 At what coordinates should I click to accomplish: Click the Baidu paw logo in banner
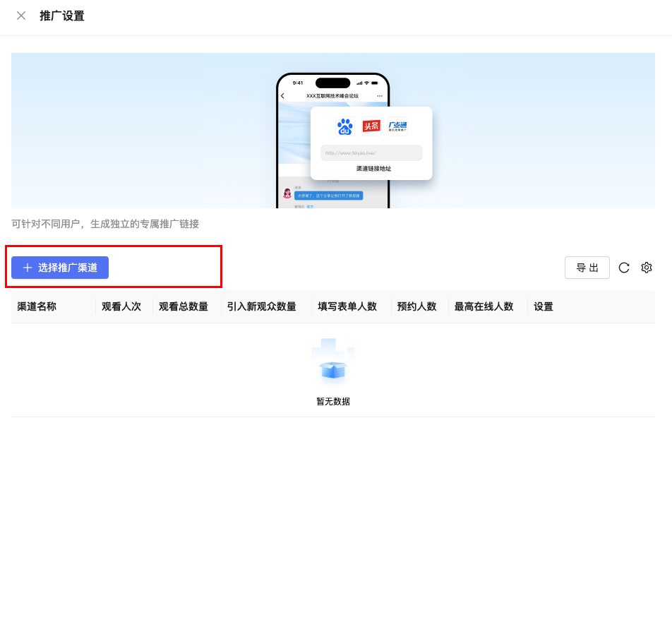tap(345, 126)
